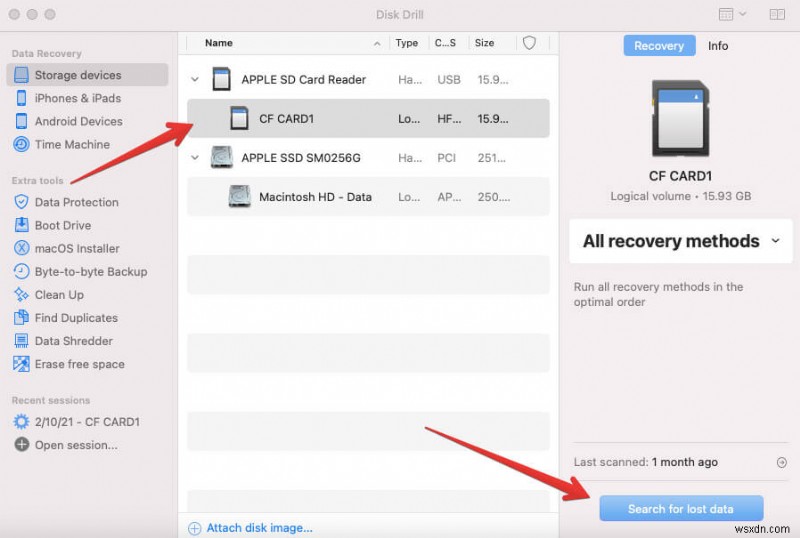800x538 pixels.
Task: Open the view mode toolbar dropdown
Action: point(732,14)
